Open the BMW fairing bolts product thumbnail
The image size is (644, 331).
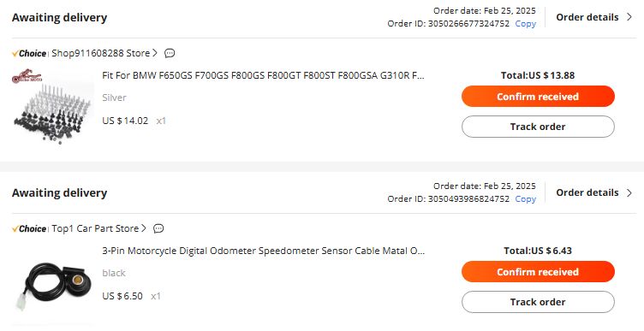pyautogui.click(x=52, y=106)
